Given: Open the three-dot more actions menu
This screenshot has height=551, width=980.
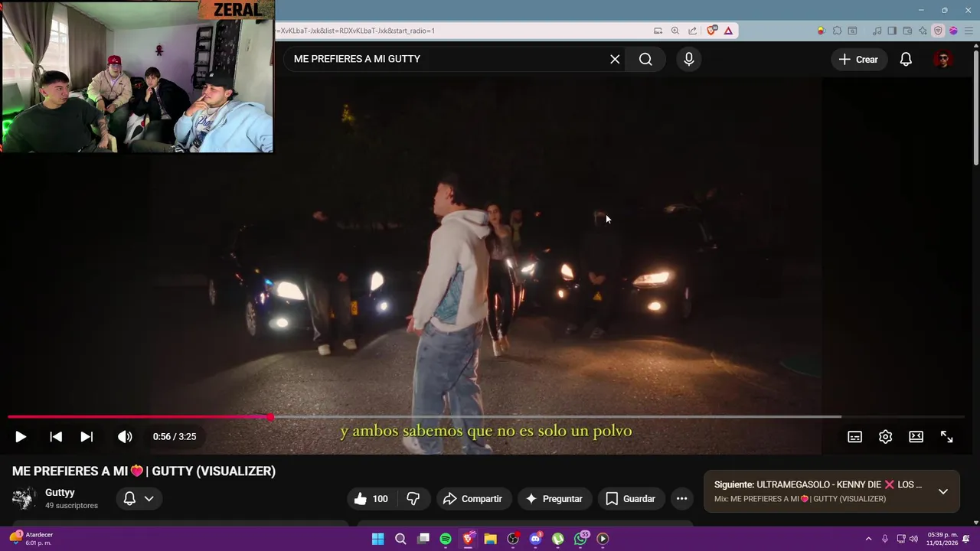Looking at the screenshot, I should click(681, 499).
